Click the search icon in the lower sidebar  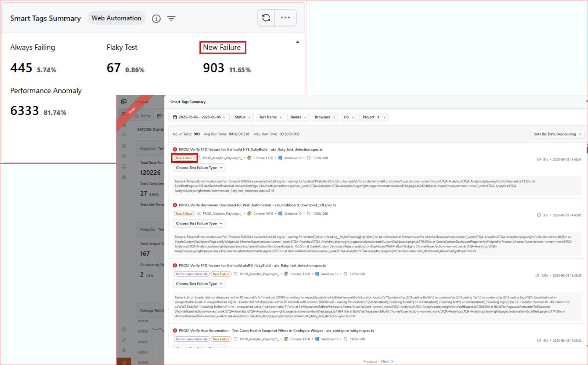tap(124, 340)
